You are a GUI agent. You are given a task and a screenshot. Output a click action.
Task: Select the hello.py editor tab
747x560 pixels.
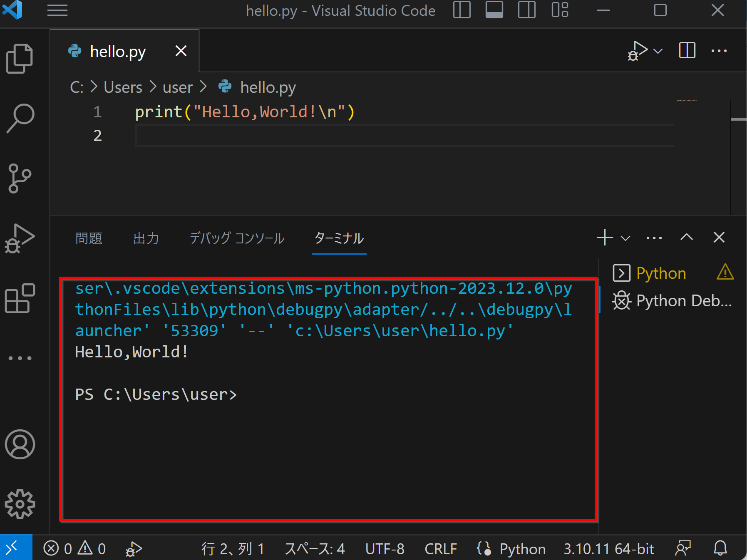[124, 51]
